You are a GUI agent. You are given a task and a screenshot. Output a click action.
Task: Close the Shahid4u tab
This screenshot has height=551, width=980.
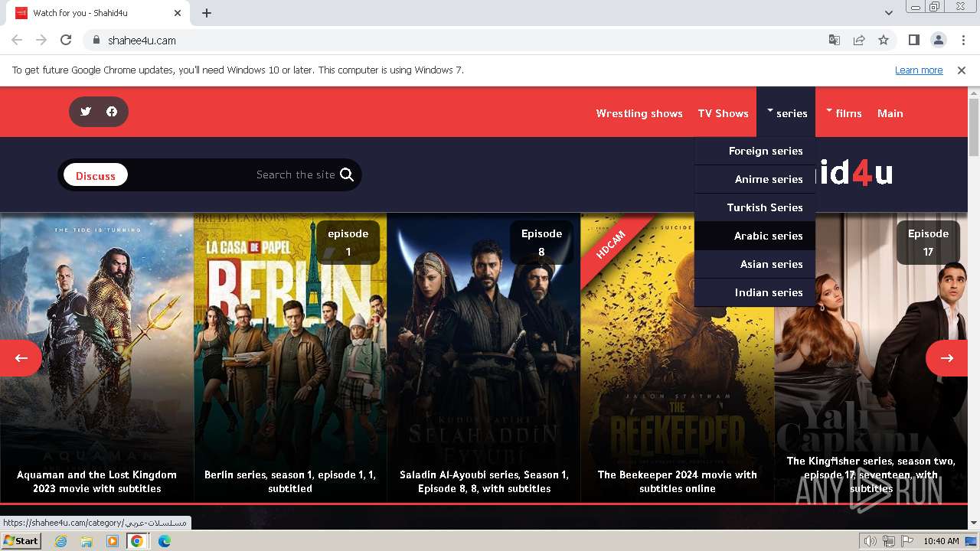178,13
